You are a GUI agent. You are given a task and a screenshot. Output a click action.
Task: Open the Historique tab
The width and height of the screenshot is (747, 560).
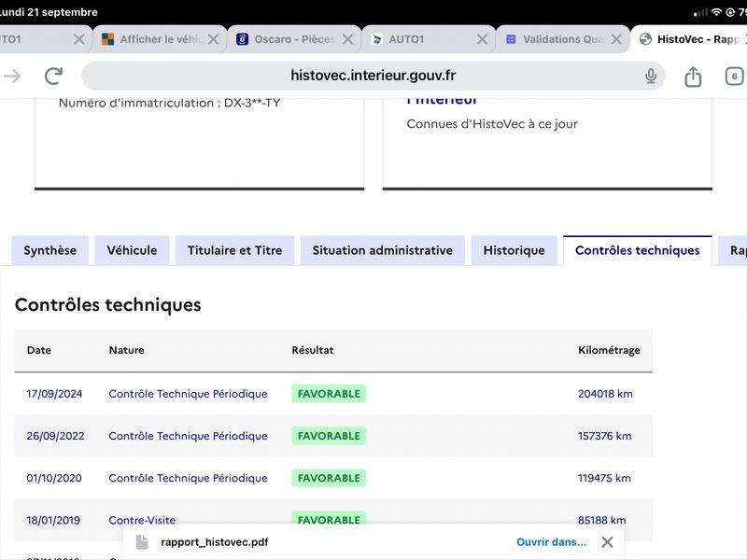514,250
